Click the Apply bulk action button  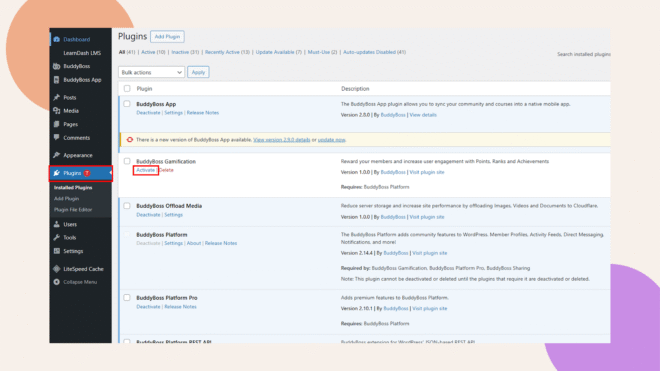[198, 72]
